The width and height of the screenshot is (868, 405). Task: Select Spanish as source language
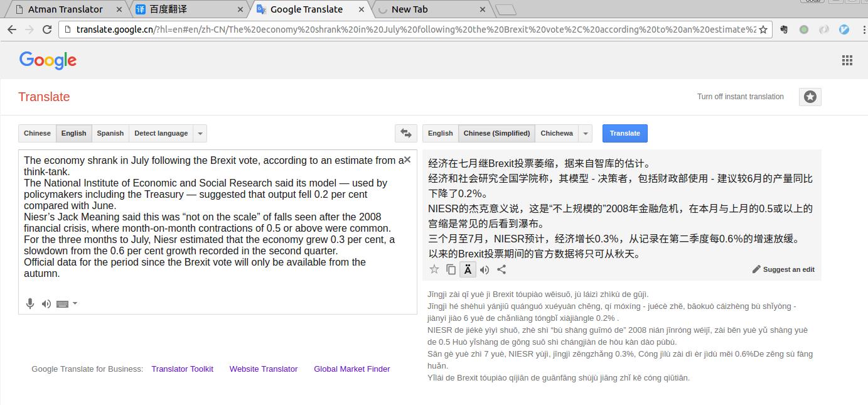pos(110,133)
